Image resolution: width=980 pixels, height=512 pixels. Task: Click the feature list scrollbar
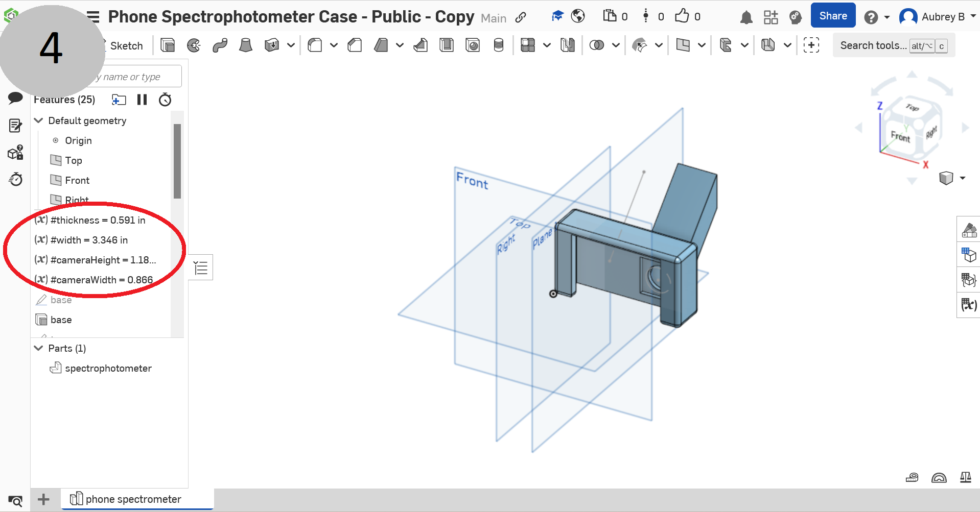[177, 161]
